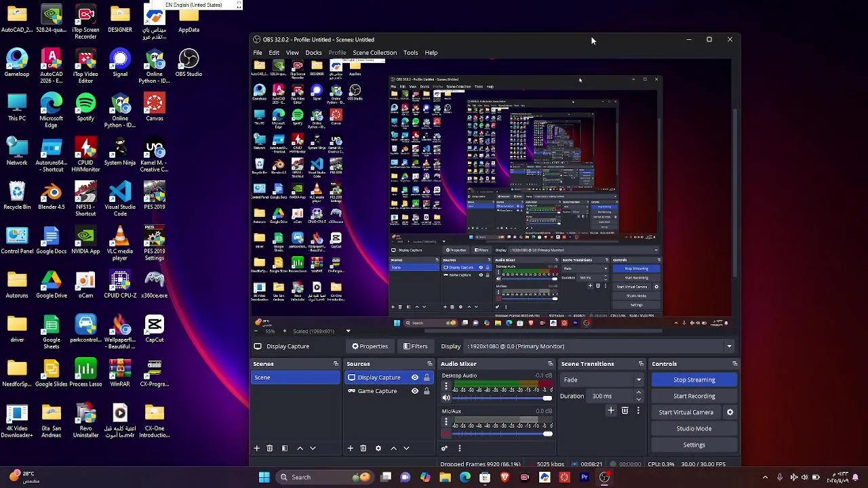Undock the Scene Transitions panel
The width and height of the screenshot is (868, 488).
640,364
